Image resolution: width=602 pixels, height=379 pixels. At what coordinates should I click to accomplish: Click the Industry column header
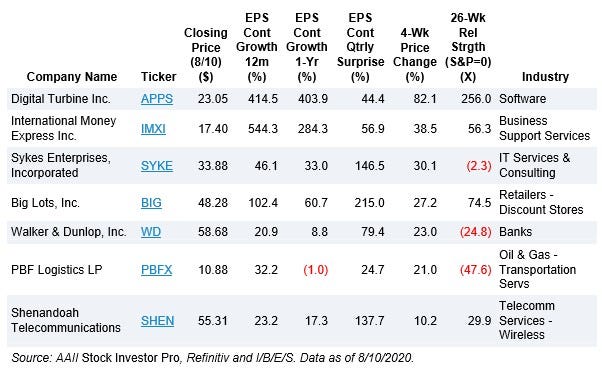(x=545, y=77)
